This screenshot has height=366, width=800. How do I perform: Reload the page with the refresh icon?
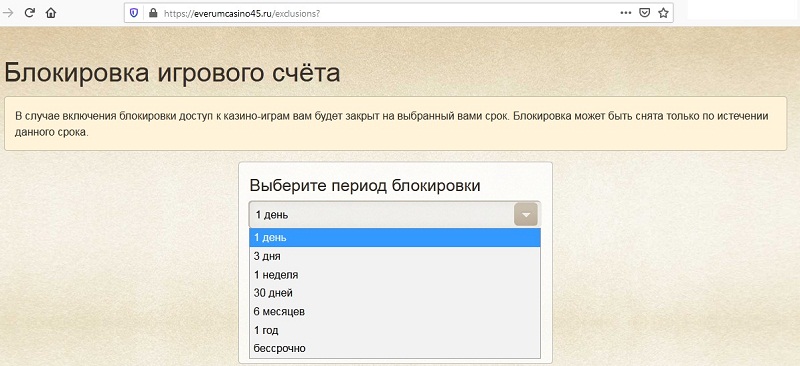(x=30, y=13)
